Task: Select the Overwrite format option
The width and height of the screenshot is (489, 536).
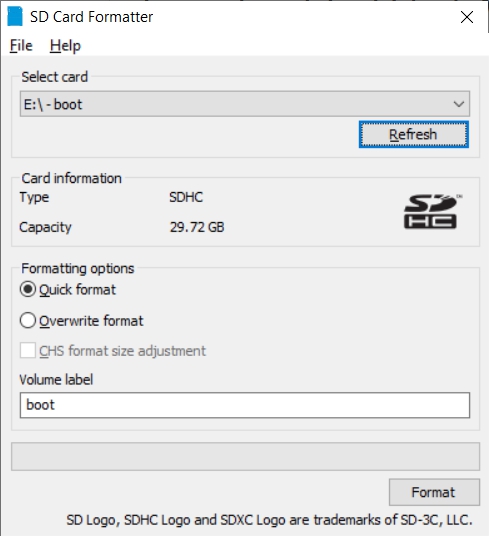Action: point(27,321)
